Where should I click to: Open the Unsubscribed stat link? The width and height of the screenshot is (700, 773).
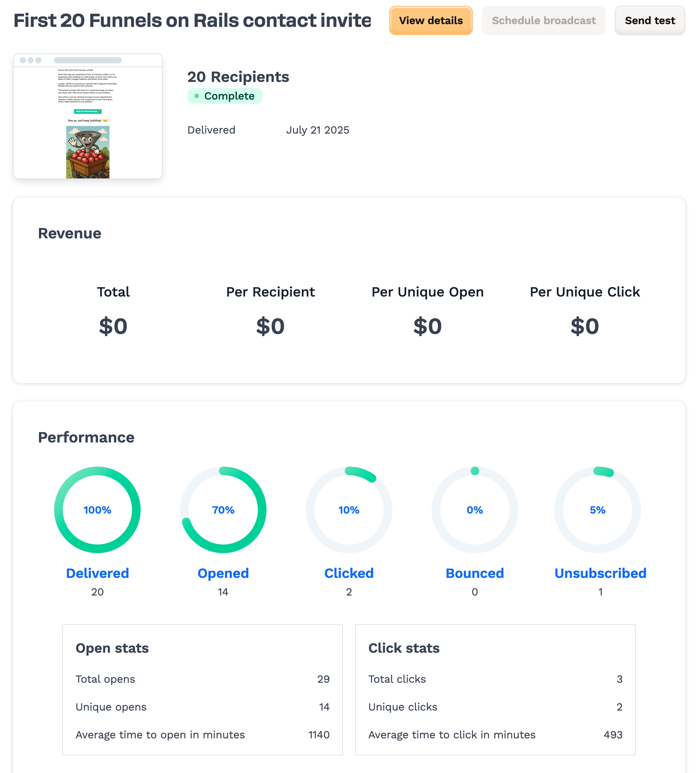click(600, 573)
